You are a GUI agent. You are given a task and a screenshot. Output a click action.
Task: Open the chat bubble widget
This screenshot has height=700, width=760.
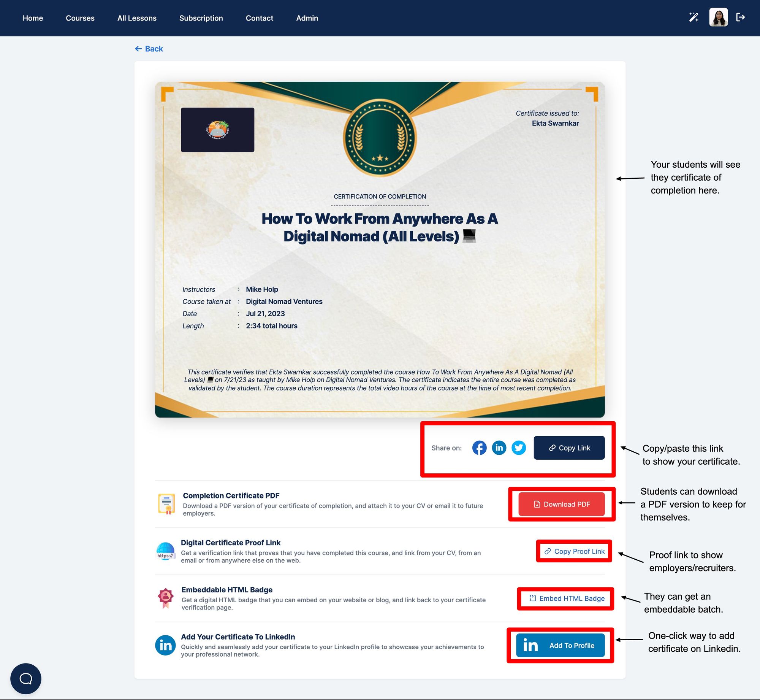[26, 678]
